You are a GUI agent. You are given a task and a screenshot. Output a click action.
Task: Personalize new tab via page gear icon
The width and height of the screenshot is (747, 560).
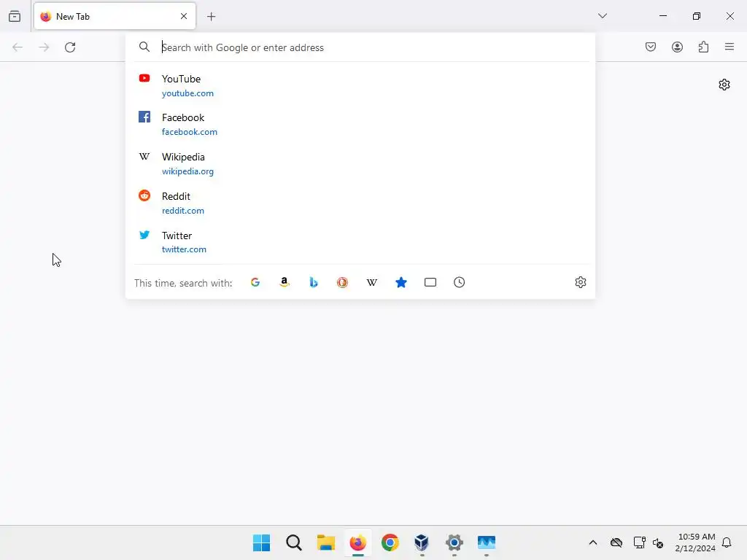pos(724,85)
